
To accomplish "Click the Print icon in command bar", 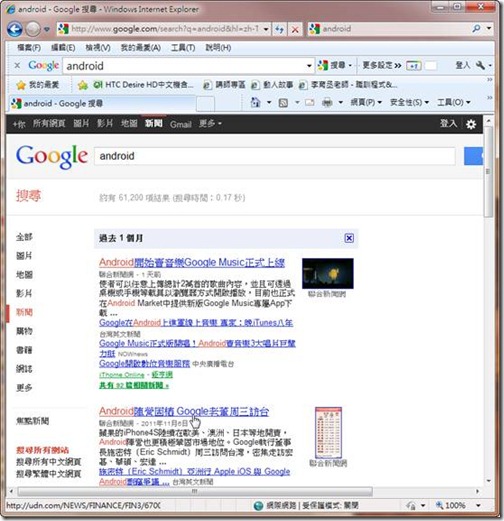I will tap(327, 102).
